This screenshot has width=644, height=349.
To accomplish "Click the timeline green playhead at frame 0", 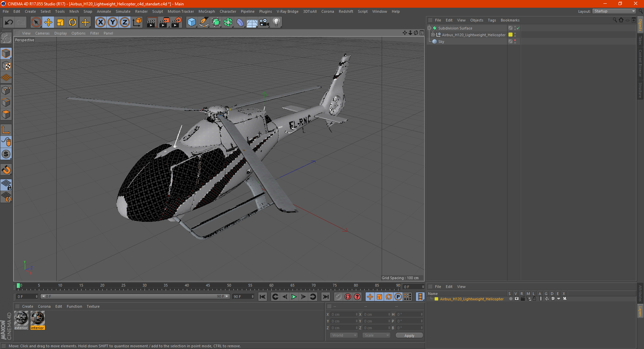I will click(x=18, y=286).
